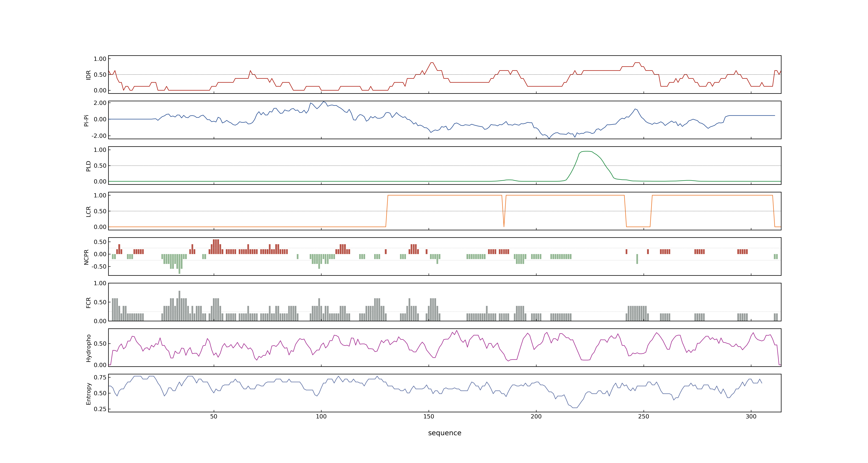The width and height of the screenshot is (868, 463).
Task: Click the x-axis tick label 200
Action: pos(536,416)
